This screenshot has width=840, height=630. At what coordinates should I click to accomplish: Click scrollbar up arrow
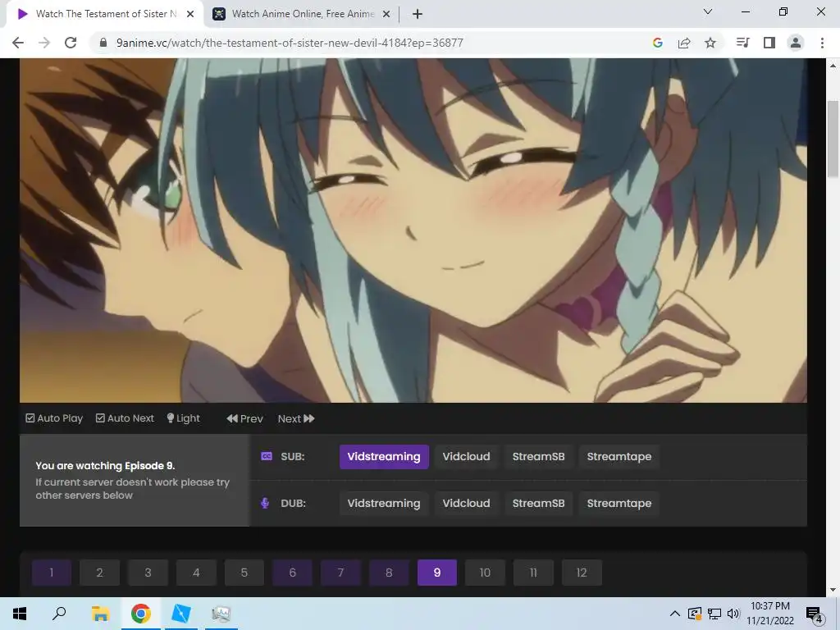[833, 66]
